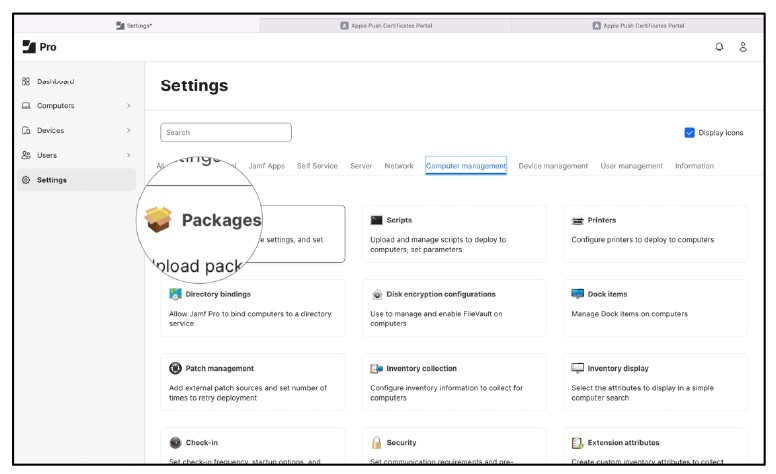Click the Packages box icon
The width and height of the screenshot is (776, 474).
point(158,219)
